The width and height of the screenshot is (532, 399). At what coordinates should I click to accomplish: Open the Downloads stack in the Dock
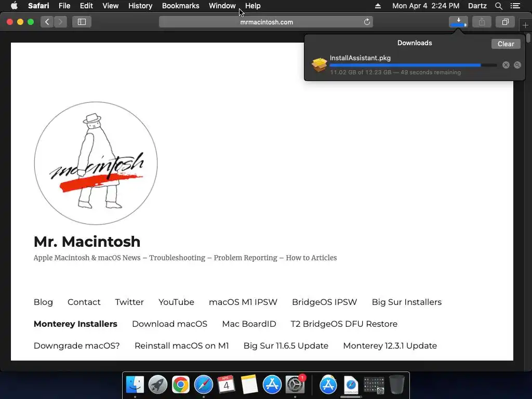coord(351,385)
